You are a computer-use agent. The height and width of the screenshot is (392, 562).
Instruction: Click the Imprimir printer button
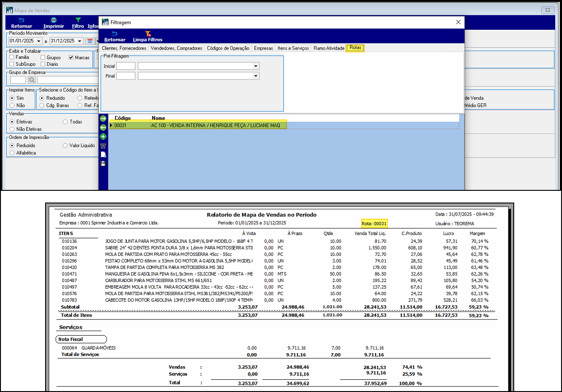(x=54, y=23)
